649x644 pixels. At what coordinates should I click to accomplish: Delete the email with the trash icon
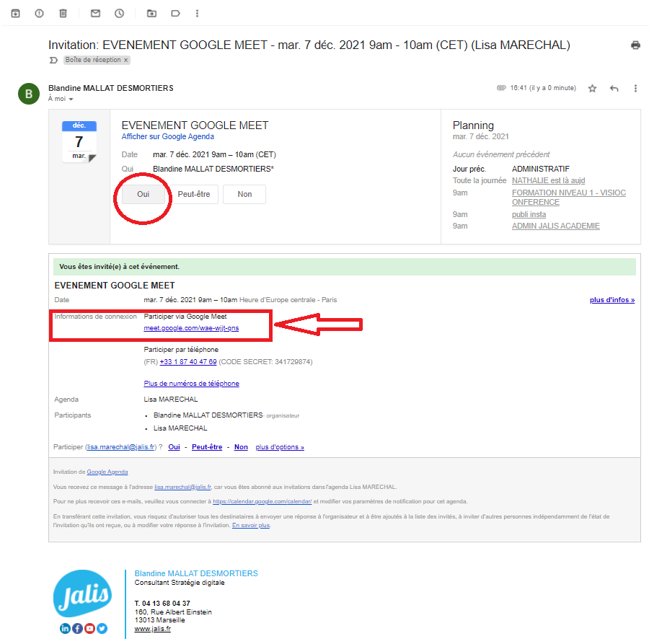tap(63, 13)
